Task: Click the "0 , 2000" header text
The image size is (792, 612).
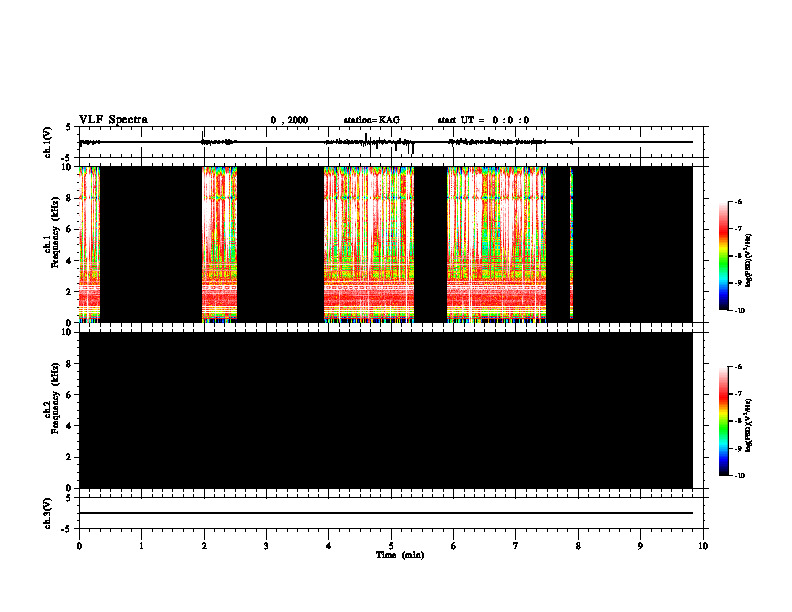Action: 289,120
